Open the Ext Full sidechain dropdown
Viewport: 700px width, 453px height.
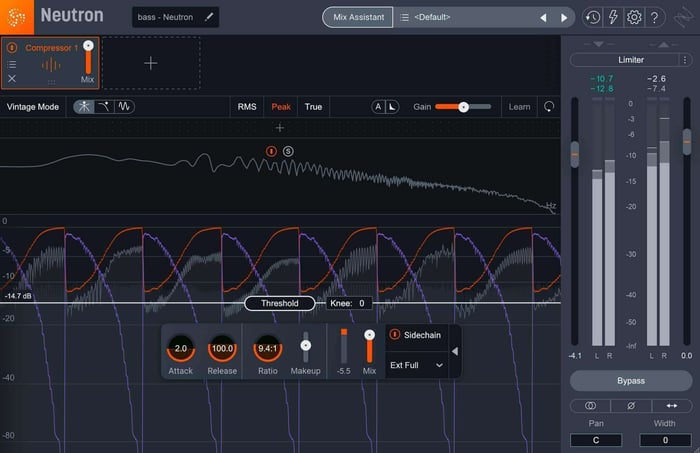point(416,365)
